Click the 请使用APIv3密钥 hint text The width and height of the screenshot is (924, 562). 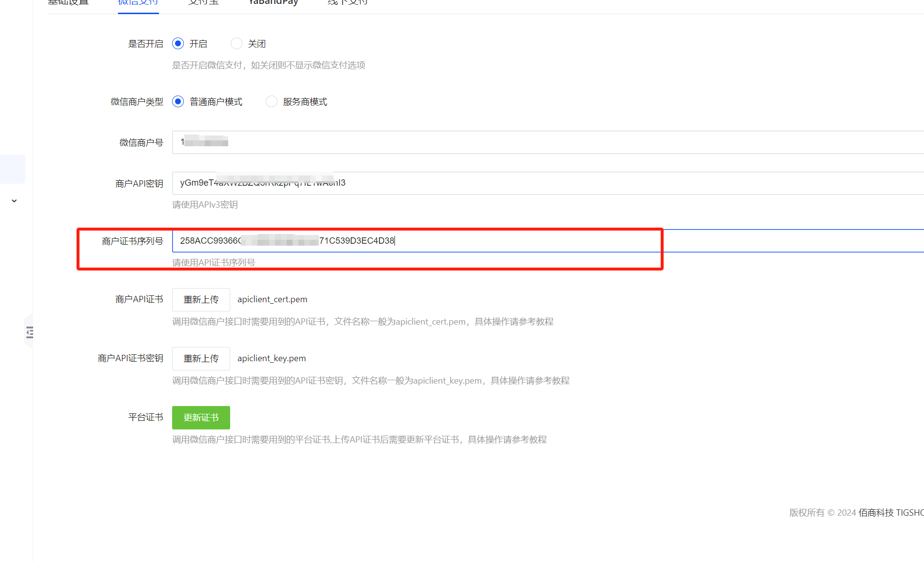click(205, 205)
